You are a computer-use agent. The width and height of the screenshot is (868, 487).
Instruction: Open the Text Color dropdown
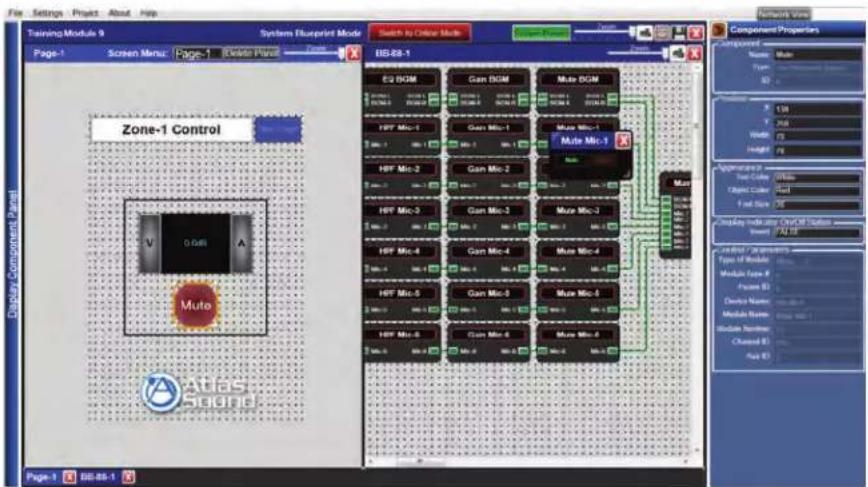point(817,178)
